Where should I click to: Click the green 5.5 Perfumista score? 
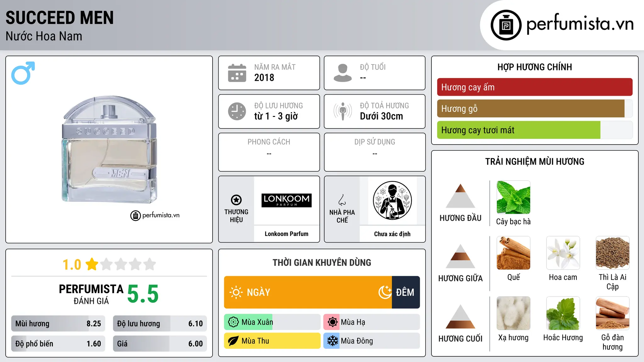click(x=143, y=294)
